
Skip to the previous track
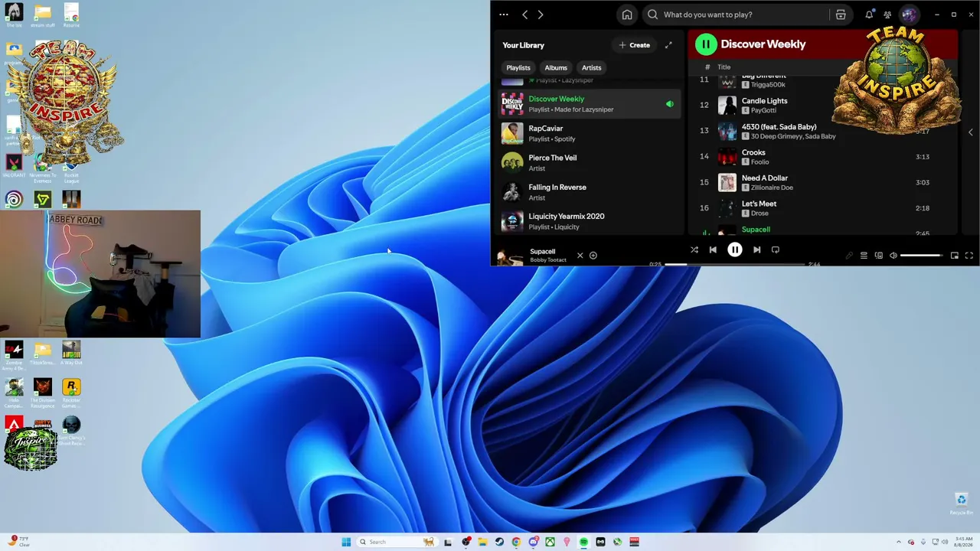713,249
